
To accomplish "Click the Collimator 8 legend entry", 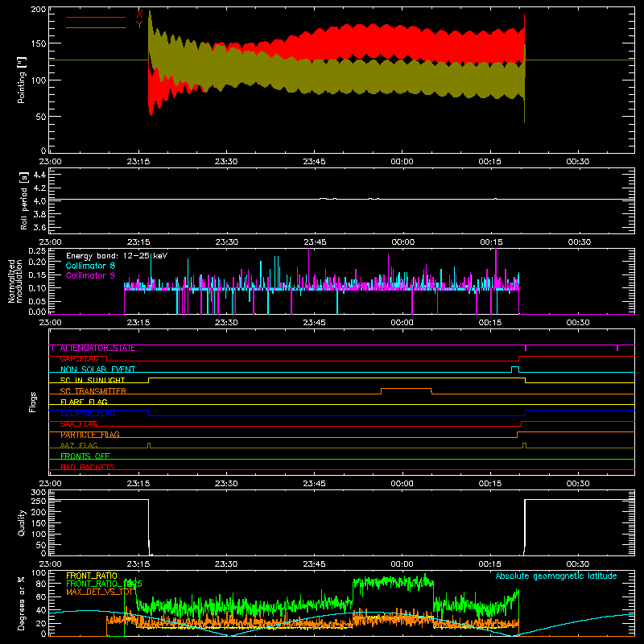I will click(90, 266).
